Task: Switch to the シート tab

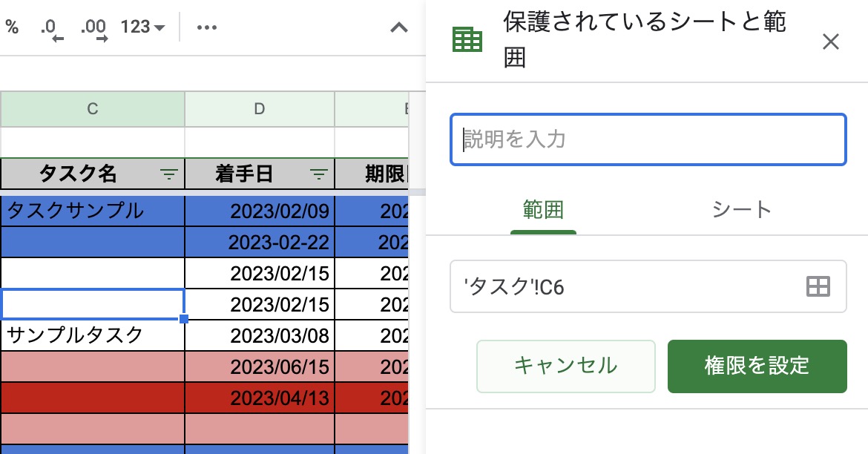Action: coord(741,209)
